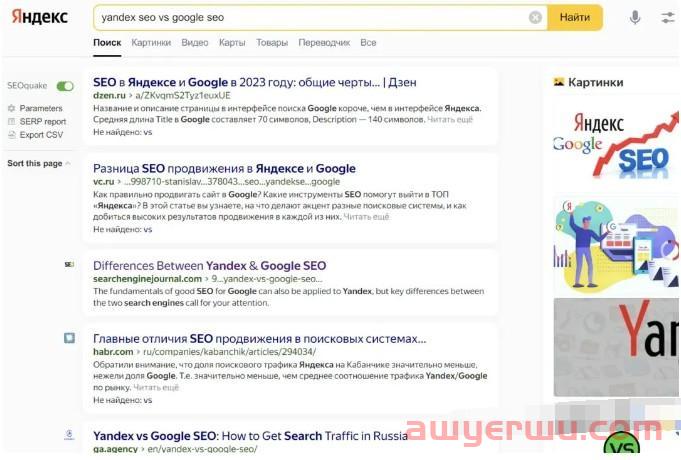The image size is (681, 460).
Task: Open the gray Yandex logo image thumbnail
Action: [x=616, y=347]
